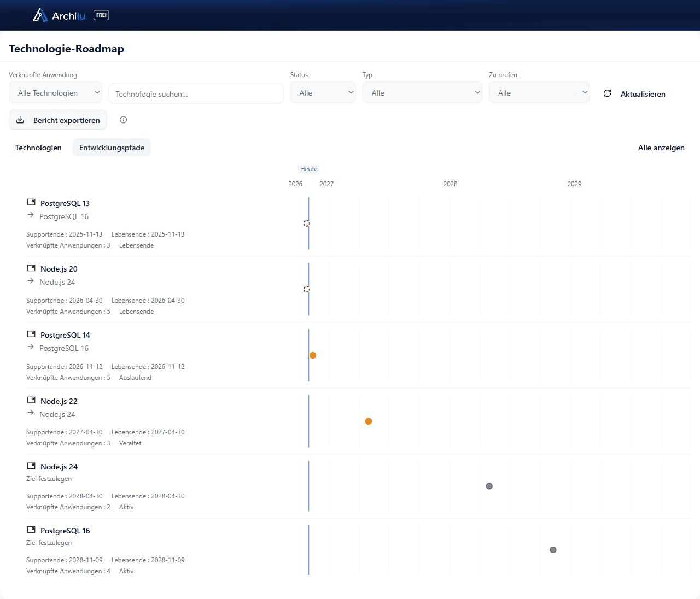Click arrow icon before PostgreSQL 16 under PostgreSQL 13
The image size is (700, 599).
coord(31,215)
